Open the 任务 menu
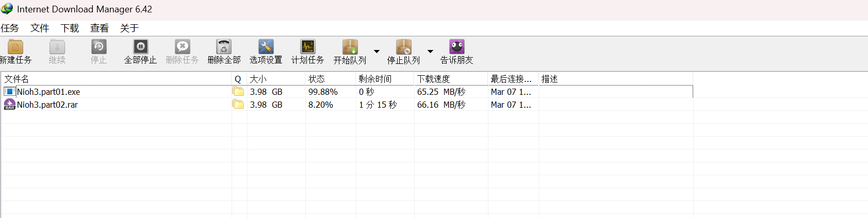Screen dimensions: 868x218 tap(10, 28)
